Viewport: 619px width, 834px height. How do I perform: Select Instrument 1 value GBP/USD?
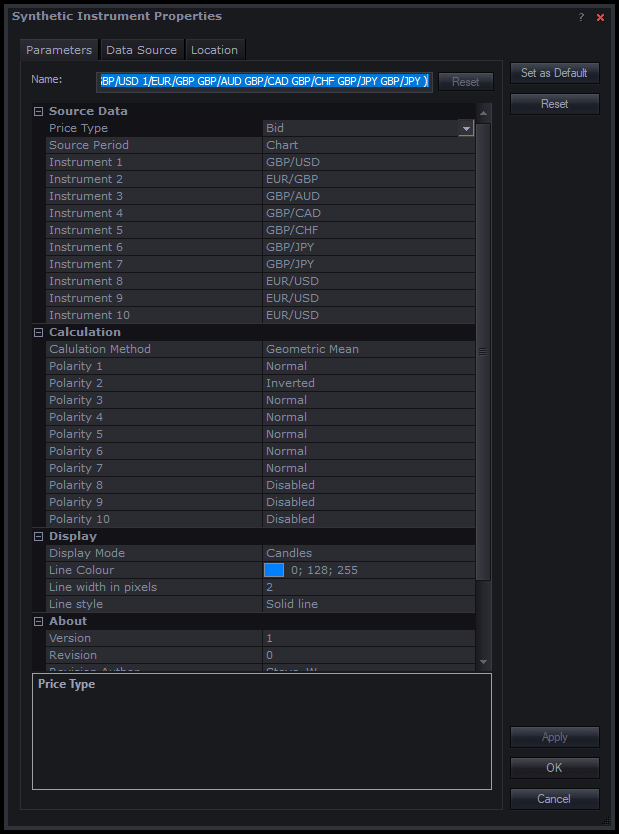tap(369, 162)
